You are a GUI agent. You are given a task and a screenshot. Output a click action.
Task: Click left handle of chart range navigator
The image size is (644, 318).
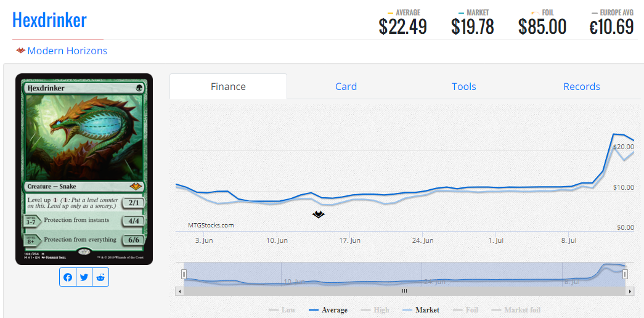point(184,274)
